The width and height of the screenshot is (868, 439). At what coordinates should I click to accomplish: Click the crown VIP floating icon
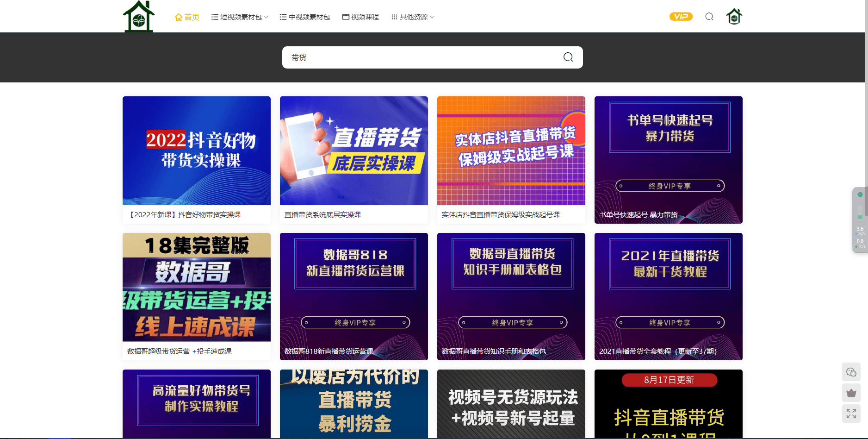coord(851,393)
